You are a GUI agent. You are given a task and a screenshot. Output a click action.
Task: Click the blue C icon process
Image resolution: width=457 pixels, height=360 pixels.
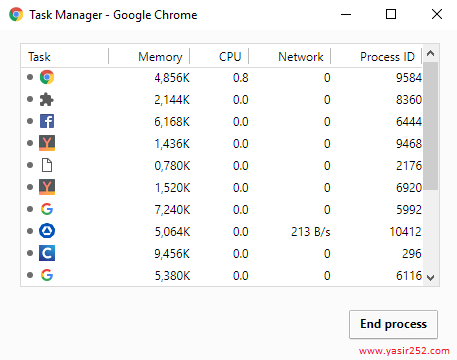click(47, 253)
